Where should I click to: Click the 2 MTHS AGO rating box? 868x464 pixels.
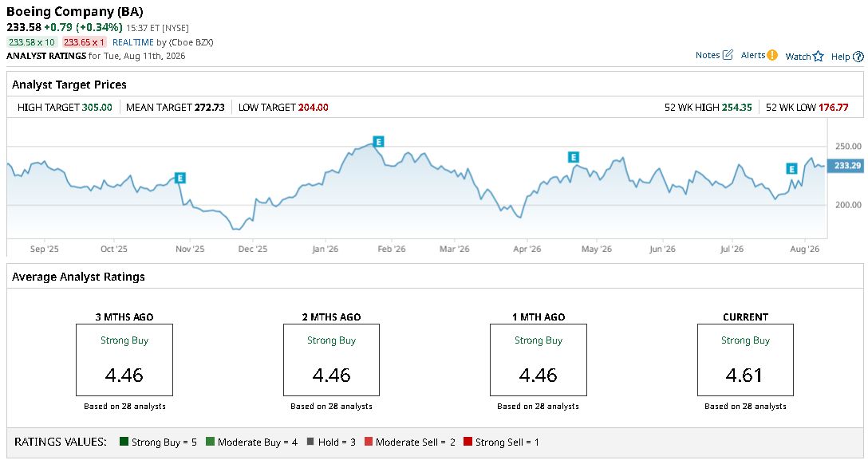[332, 360]
